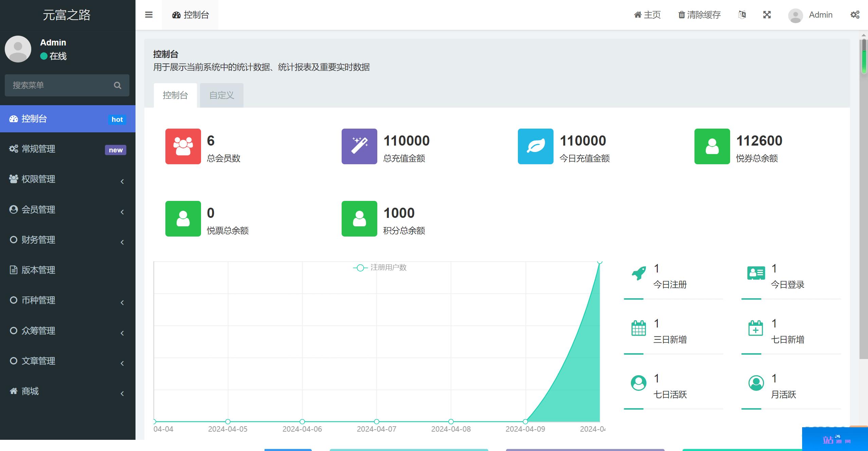Click the 总会员数 label
The width and height of the screenshot is (868, 451).
coord(224,158)
